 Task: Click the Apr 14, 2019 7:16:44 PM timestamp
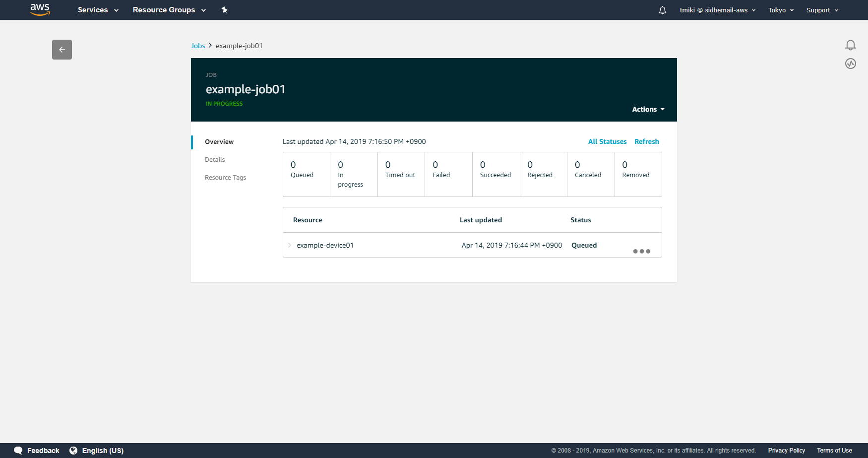[512, 245]
